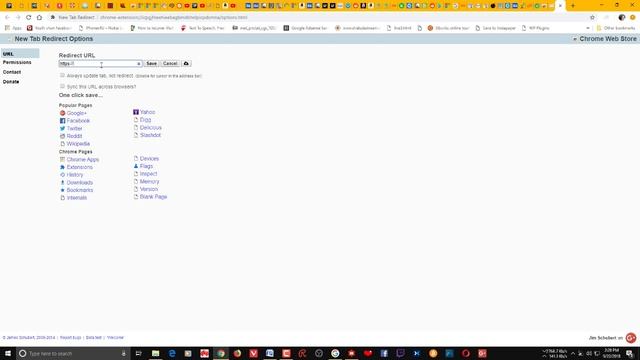Choose the Version link

coord(149,189)
